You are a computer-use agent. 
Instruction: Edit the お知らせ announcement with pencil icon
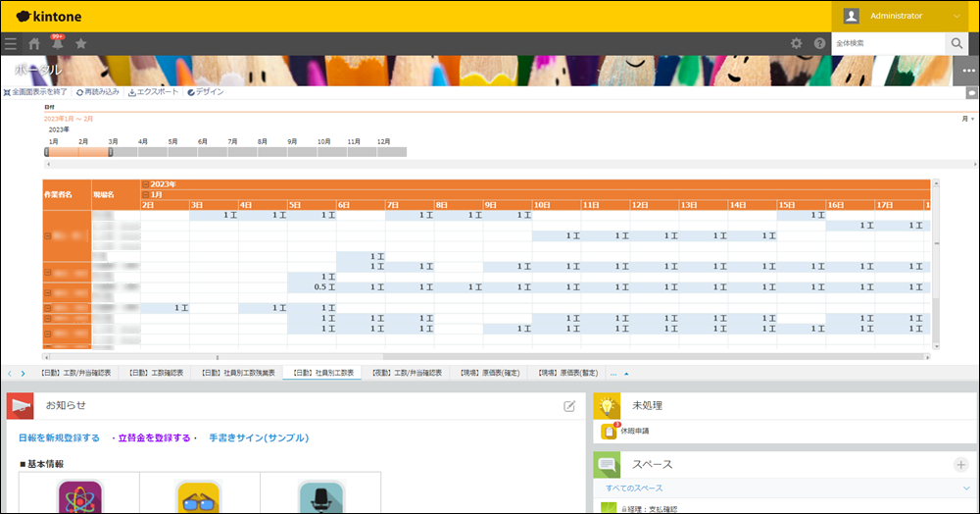569,406
